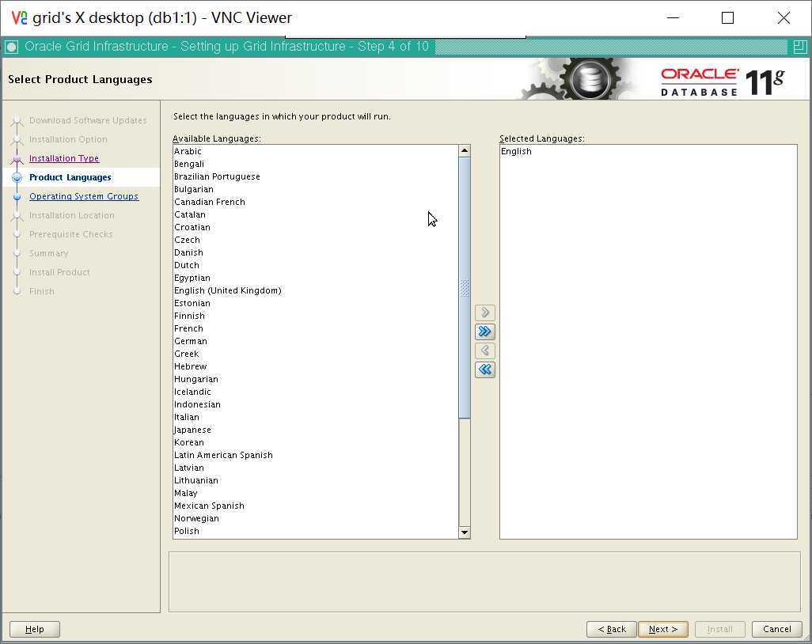Click the Back button

click(x=612, y=629)
